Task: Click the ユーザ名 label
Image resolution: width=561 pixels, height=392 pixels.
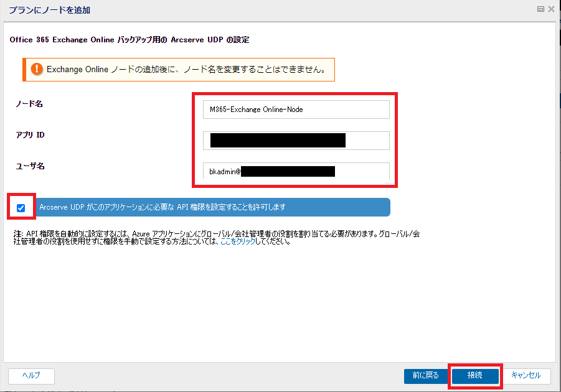Action: (30, 166)
